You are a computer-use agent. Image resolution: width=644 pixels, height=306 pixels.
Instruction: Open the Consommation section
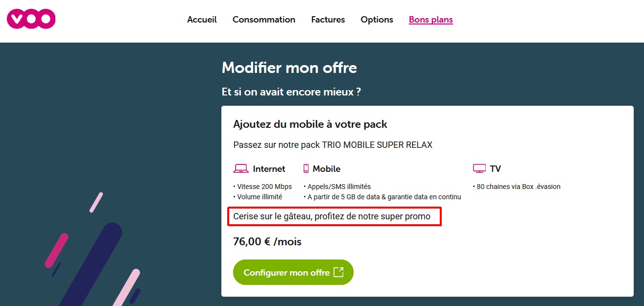(263, 20)
